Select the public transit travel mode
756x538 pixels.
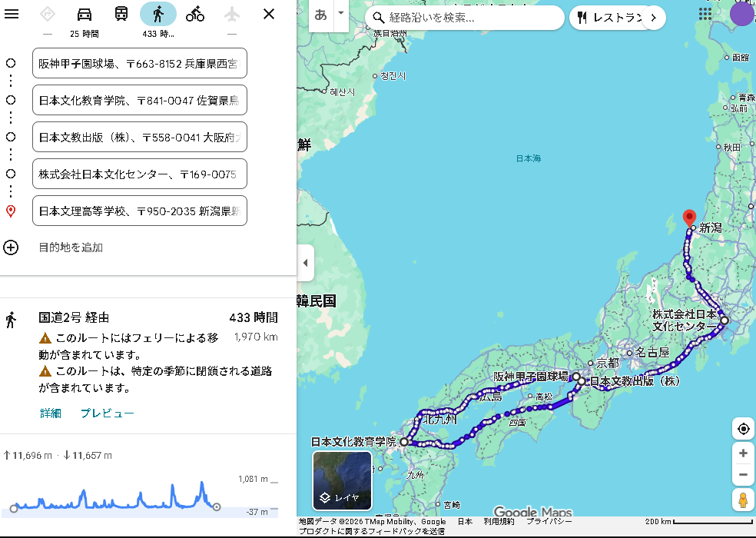(121, 14)
